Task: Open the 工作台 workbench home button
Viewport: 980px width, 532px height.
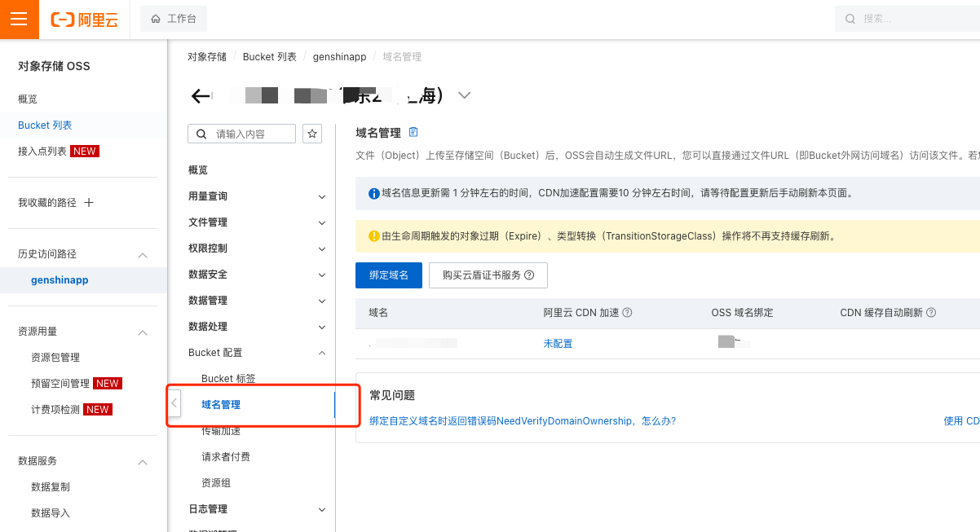Action: tap(174, 19)
